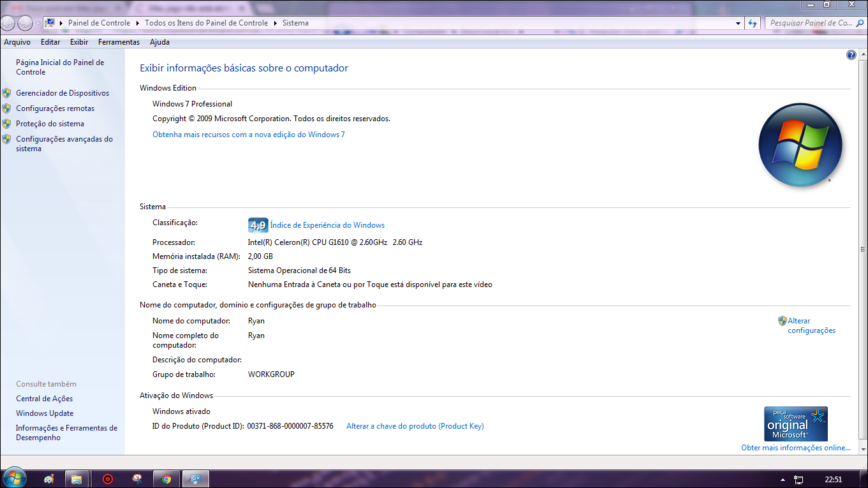Open the Windows Start orb
Image resolution: width=868 pixels, height=488 pixels.
pos(14,478)
